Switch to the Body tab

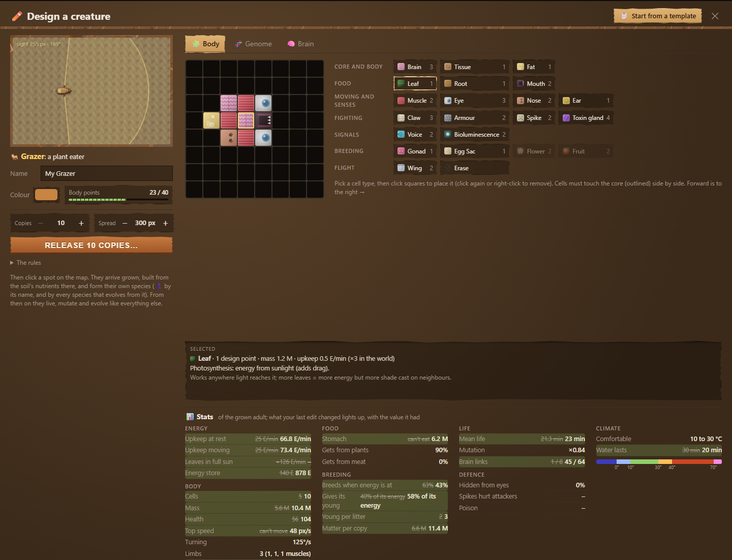(x=205, y=44)
